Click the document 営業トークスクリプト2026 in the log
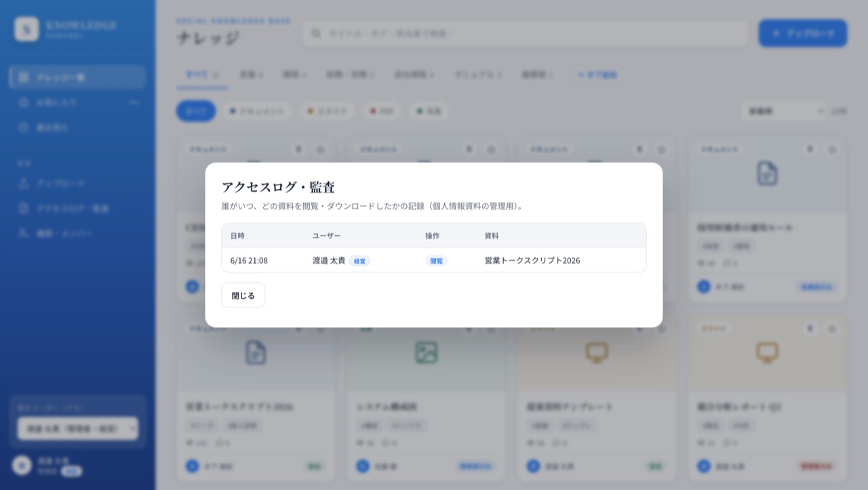Viewport: 868px width, 490px height. [x=532, y=261]
